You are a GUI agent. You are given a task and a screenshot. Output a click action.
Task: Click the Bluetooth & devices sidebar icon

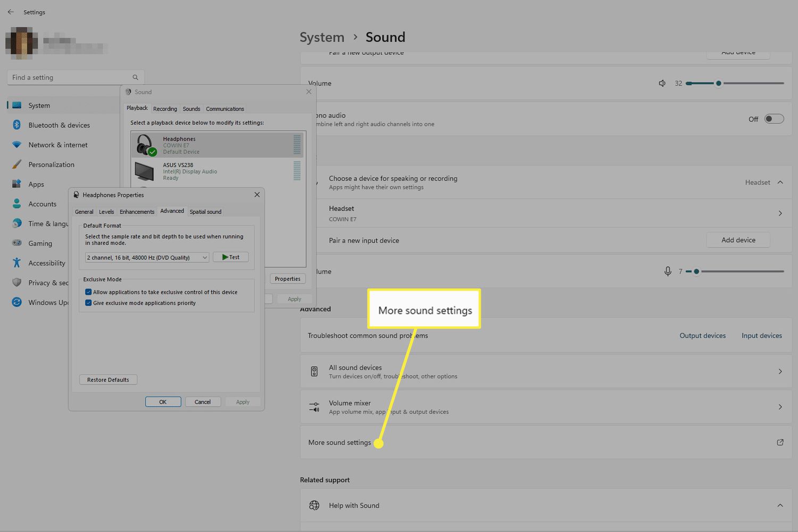[x=16, y=125]
